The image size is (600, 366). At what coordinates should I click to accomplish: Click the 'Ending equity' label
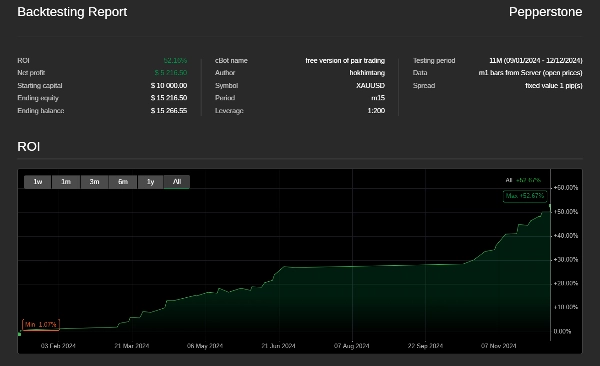pyautogui.click(x=38, y=98)
